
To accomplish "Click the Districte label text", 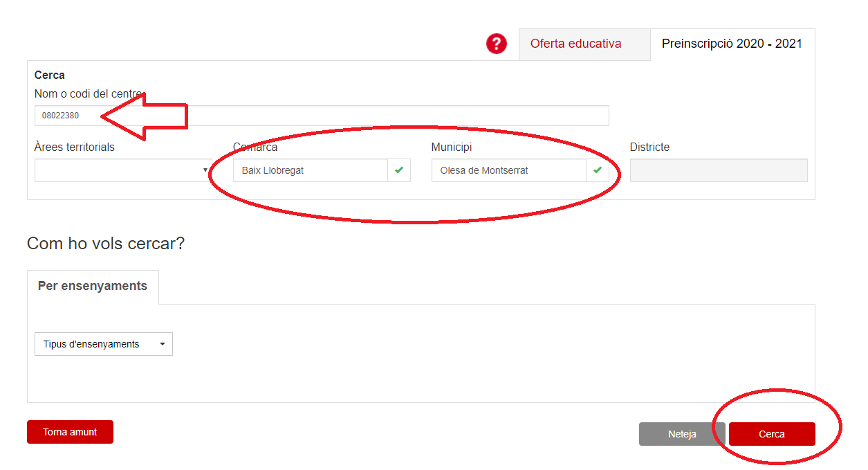I will click(649, 147).
